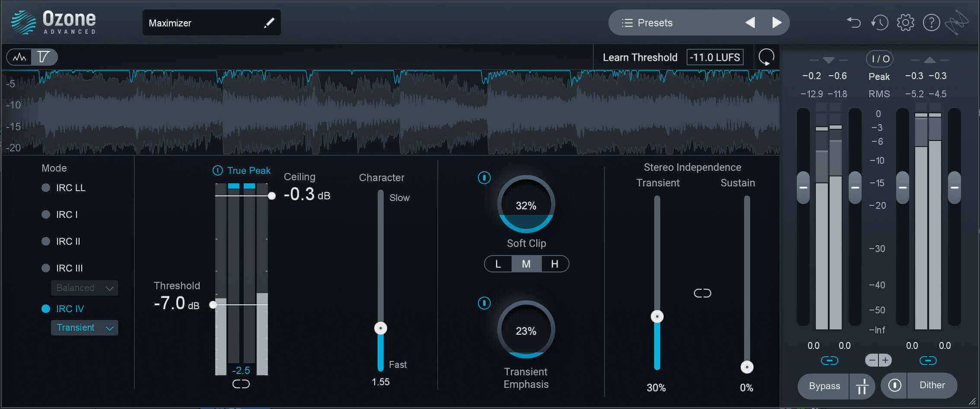Select IRC I mode
This screenshot has width=980, height=409.
click(x=60, y=214)
